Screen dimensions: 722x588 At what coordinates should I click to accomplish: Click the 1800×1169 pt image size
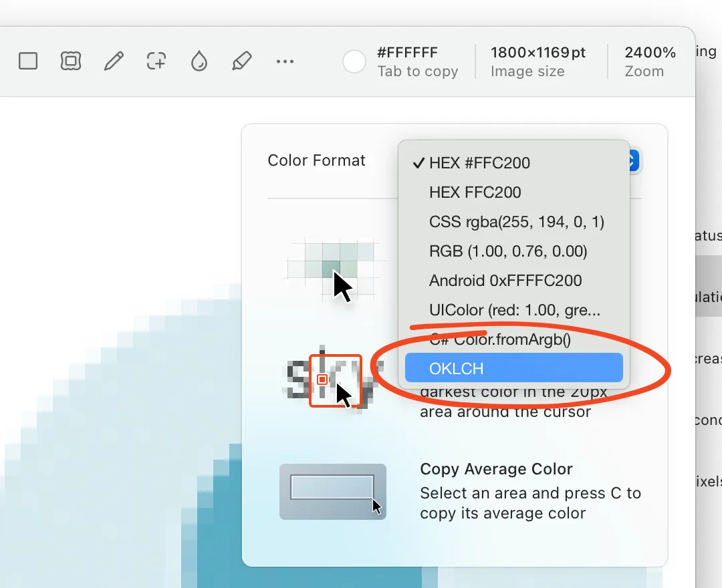tap(537, 52)
